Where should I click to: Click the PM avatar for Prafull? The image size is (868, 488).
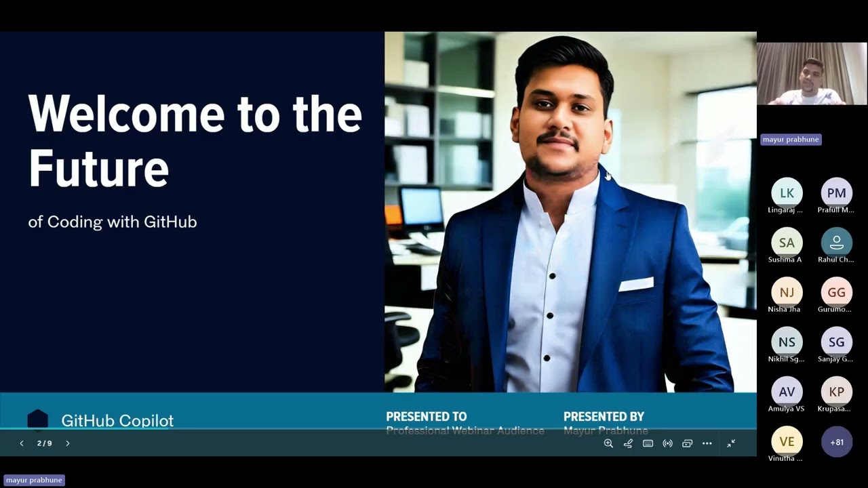click(x=837, y=193)
